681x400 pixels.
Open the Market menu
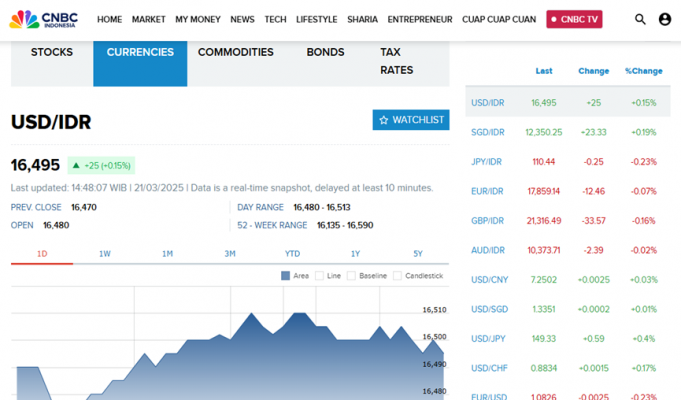(148, 19)
